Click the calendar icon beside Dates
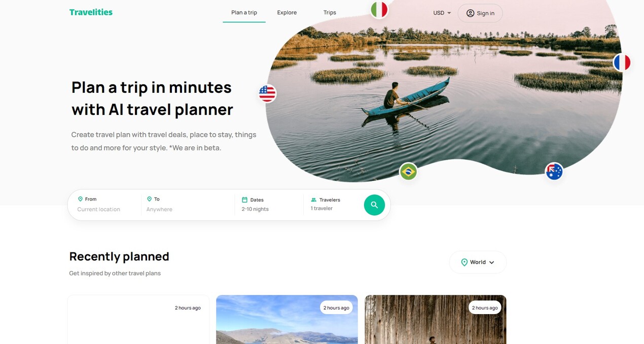This screenshot has height=344, width=644. tap(244, 200)
